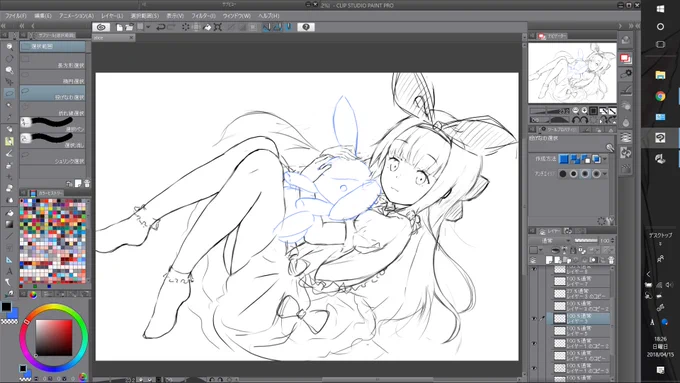
Task: Rotate canvas left in Navigator
Action: click(x=577, y=120)
